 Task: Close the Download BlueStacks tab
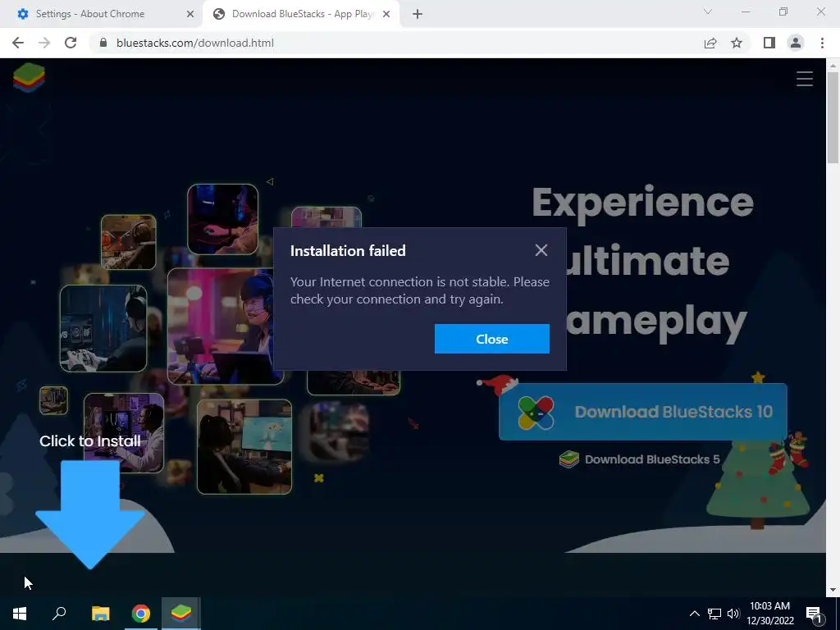(x=386, y=15)
